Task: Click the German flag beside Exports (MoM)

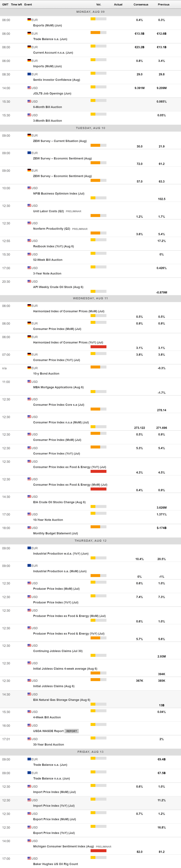Action: point(29,20)
